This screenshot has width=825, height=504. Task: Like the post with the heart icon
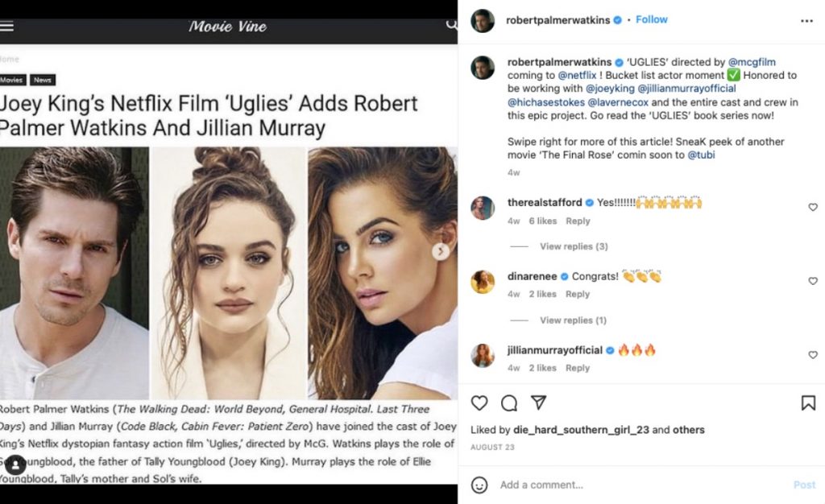pyautogui.click(x=479, y=403)
